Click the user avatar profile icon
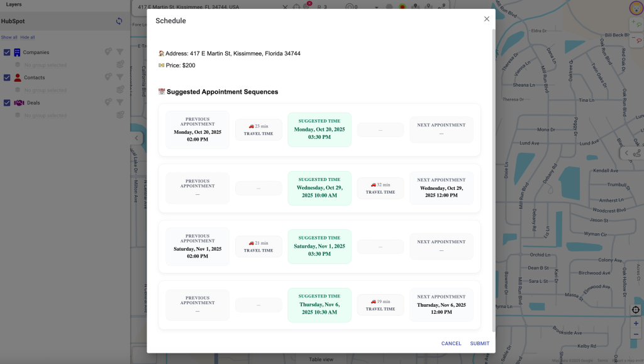The image size is (644, 364). tap(635, 8)
